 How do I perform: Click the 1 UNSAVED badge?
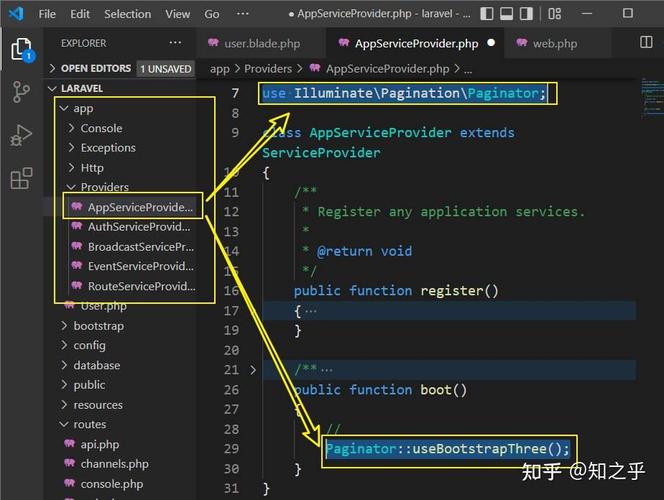[x=166, y=69]
